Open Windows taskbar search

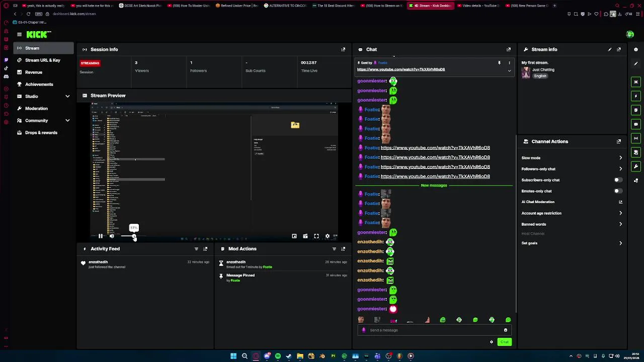coord(245,356)
